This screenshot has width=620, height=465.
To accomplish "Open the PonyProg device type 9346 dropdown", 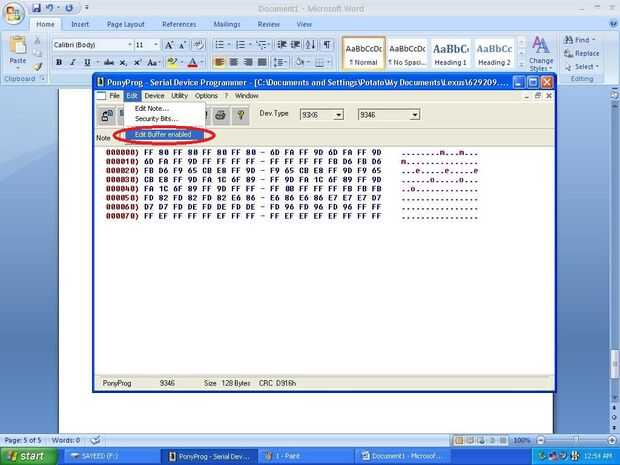I will (414, 115).
